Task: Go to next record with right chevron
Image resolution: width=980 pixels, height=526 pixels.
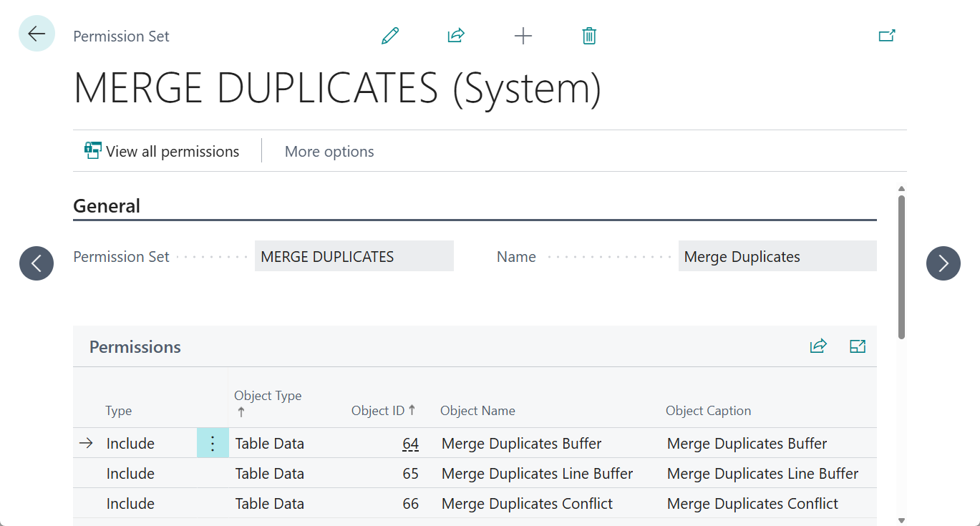Action: (943, 263)
